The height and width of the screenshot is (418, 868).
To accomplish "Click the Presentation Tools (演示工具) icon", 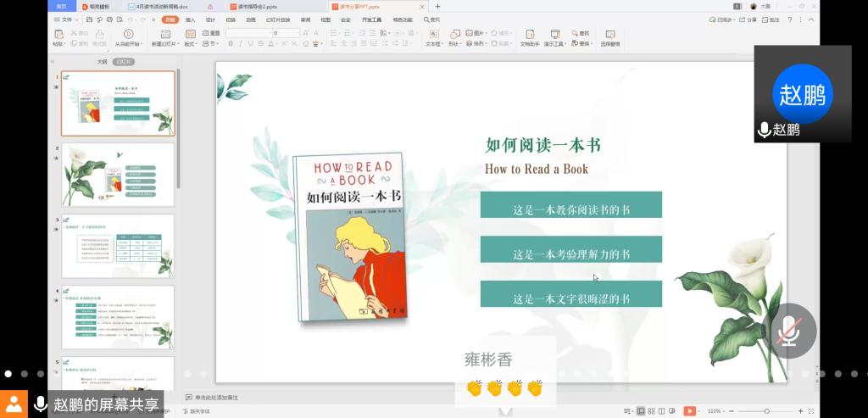I will (x=554, y=34).
